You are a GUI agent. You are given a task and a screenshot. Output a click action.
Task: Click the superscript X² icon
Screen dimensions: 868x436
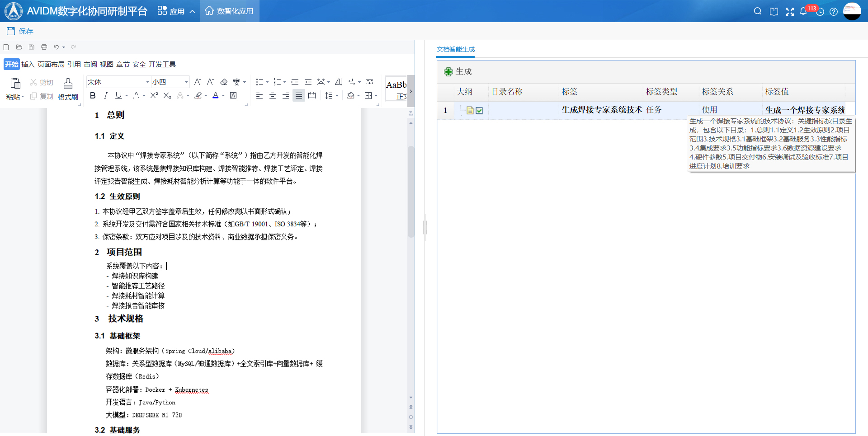tap(154, 95)
